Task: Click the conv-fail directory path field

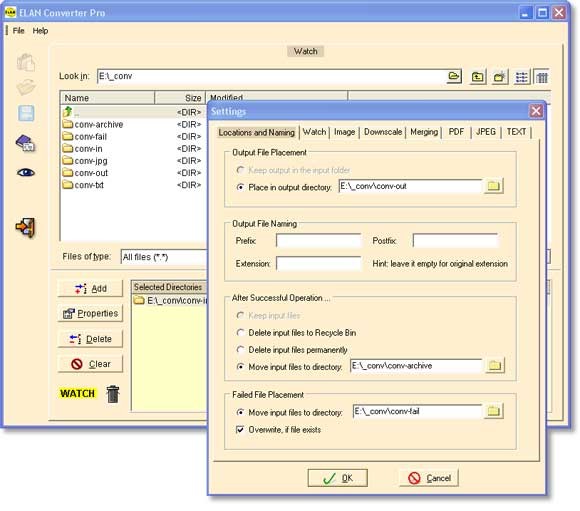Action: point(418,411)
